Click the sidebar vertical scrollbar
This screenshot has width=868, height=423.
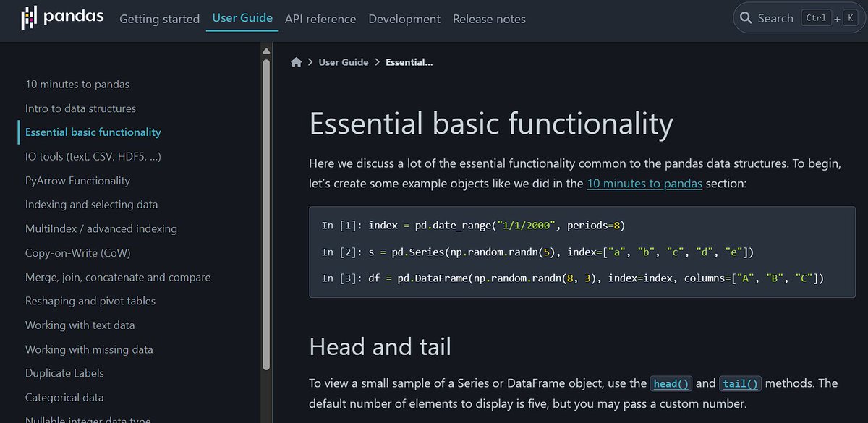click(267, 213)
